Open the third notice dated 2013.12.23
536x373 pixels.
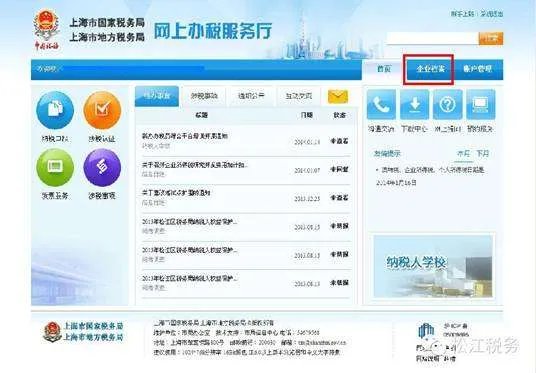tap(176, 193)
